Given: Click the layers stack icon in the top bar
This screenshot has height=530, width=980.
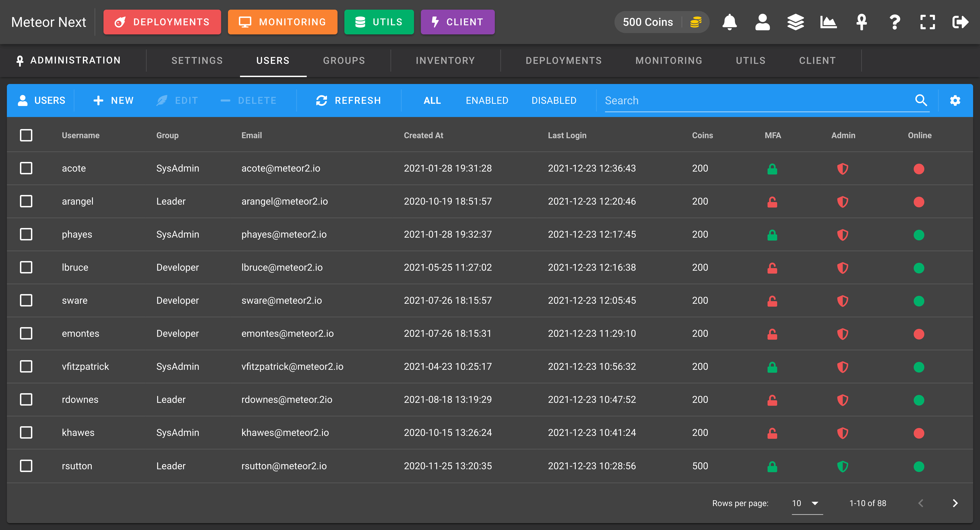Looking at the screenshot, I should (796, 22).
